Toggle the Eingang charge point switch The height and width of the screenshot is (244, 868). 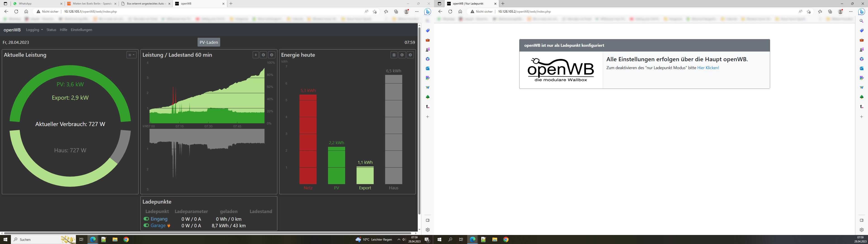point(146,219)
